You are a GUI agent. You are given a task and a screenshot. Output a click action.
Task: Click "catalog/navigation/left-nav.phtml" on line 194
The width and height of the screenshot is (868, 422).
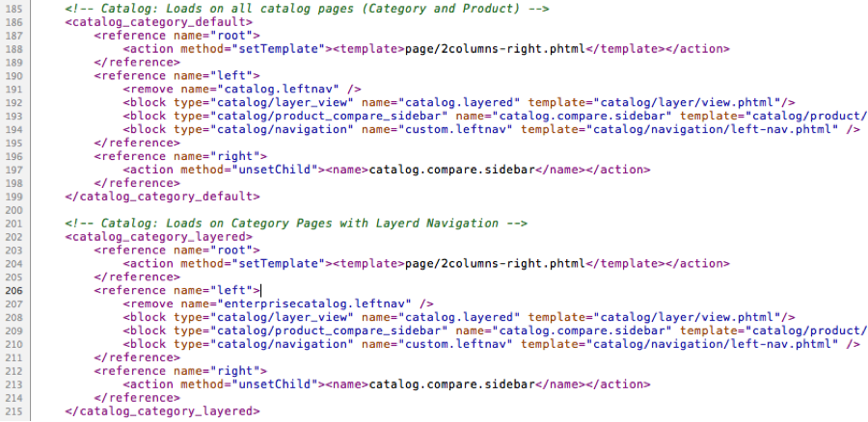(x=713, y=129)
